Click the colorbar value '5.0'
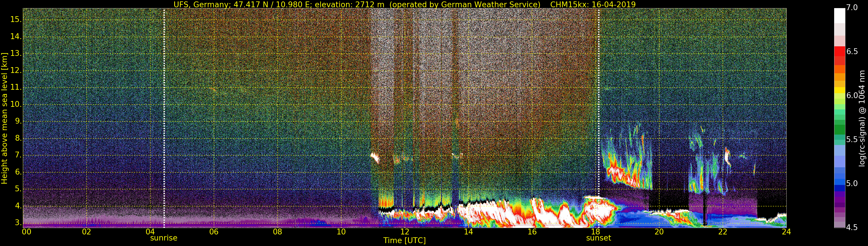The height and width of the screenshot is (246, 868). click(x=852, y=183)
